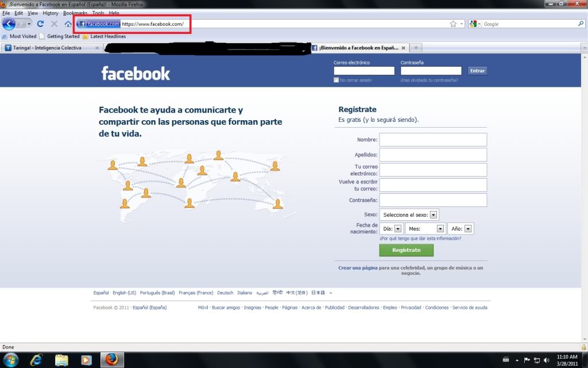Open Windows Explorer folder in taskbar
The image size is (588, 368).
[62, 359]
